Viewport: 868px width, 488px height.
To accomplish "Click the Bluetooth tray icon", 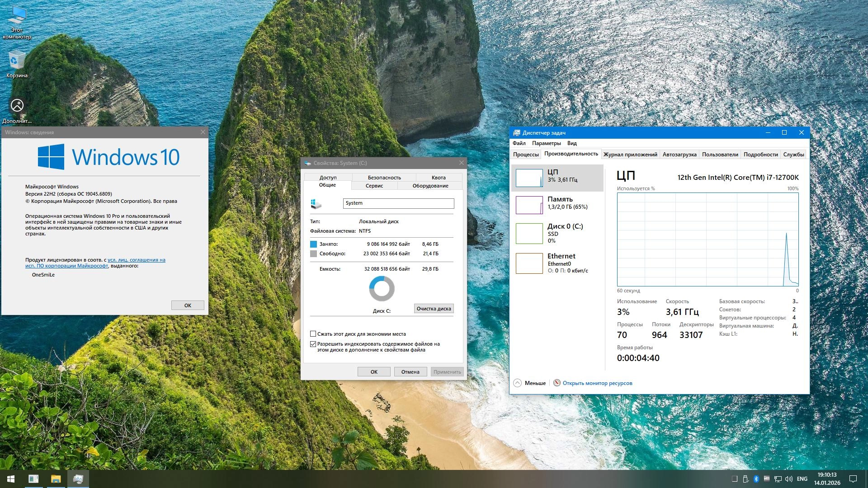I will (x=756, y=479).
